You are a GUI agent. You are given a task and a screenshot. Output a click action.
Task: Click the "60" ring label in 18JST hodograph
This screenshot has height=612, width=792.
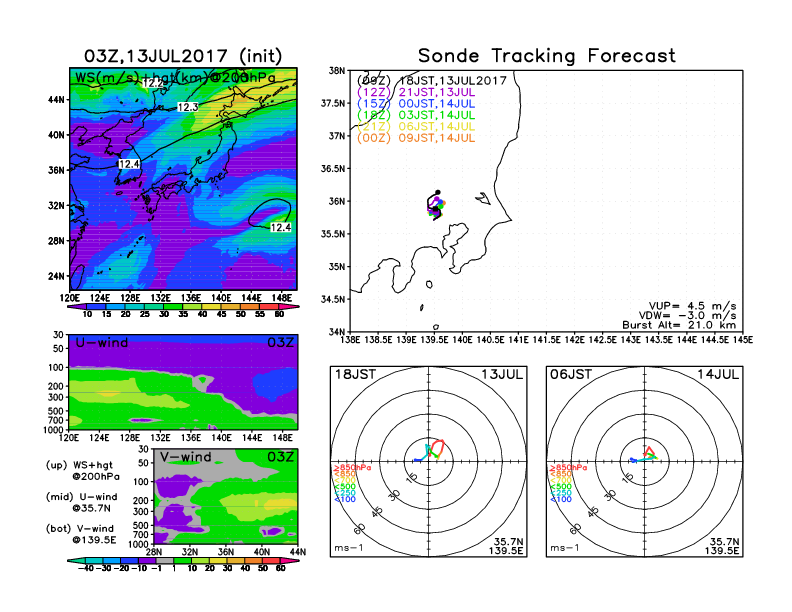[360, 529]
